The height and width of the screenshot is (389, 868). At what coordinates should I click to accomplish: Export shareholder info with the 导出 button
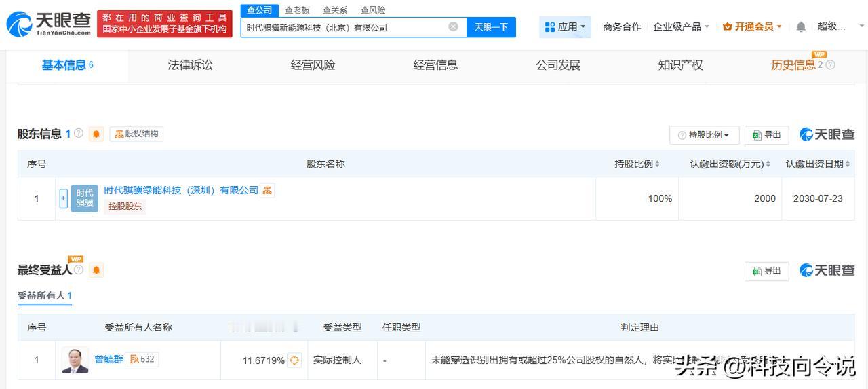click(x=766, y=135)
